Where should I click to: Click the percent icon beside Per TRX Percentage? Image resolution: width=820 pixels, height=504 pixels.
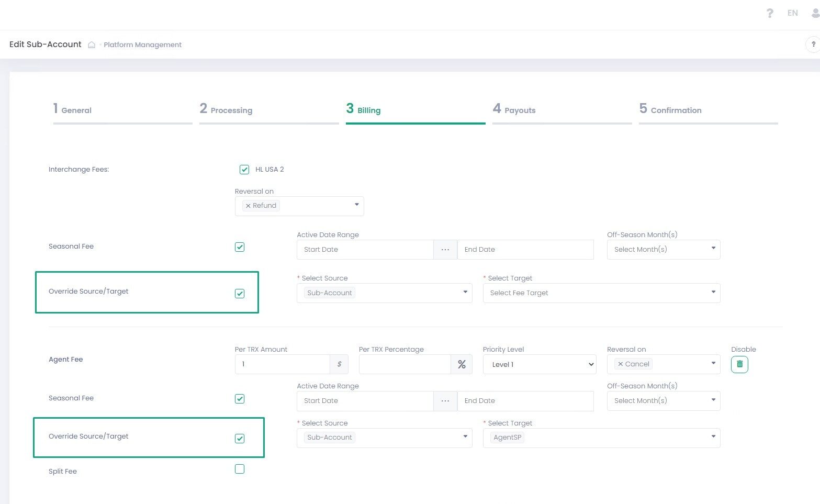[462, 364]
